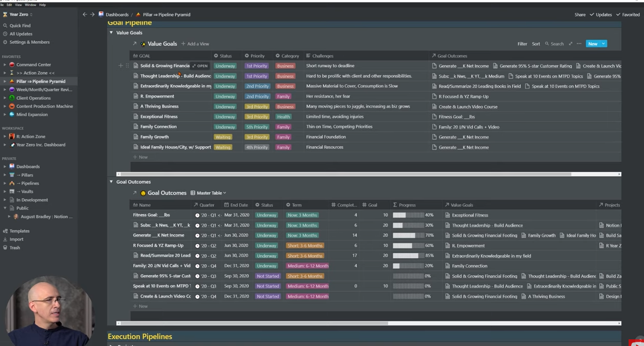Collapse the Goal Outcomes toggle section
The width and height of the screenshot is (644, 346).
point(111,182)
